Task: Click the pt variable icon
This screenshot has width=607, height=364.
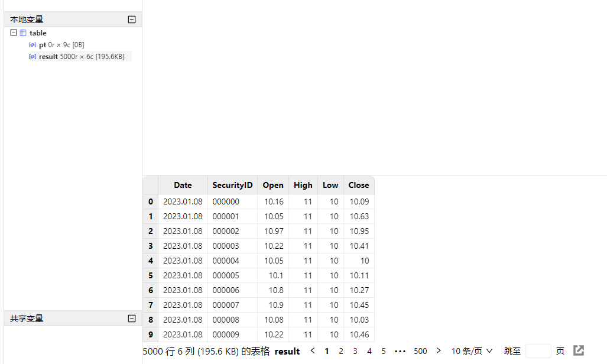Action: 33,45
